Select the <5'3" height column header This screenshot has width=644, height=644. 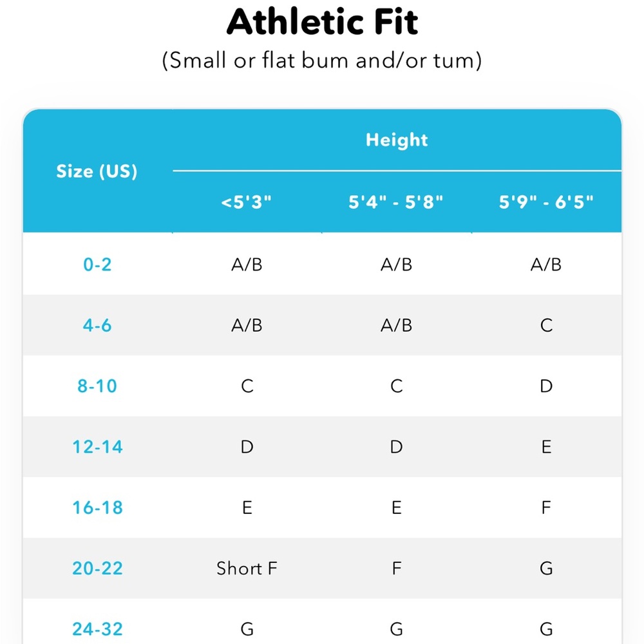pyautogui.click(x=247, y=202)
